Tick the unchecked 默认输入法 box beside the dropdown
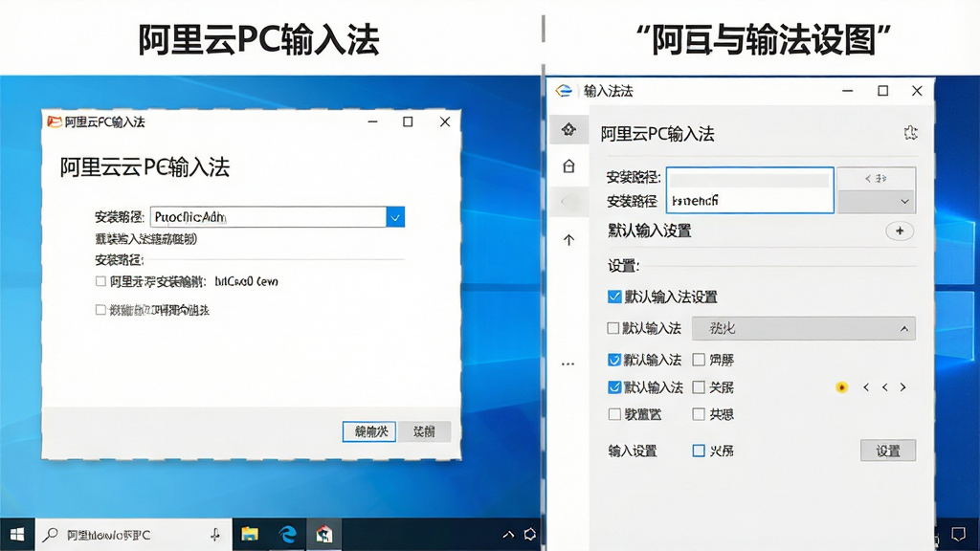 613,328
